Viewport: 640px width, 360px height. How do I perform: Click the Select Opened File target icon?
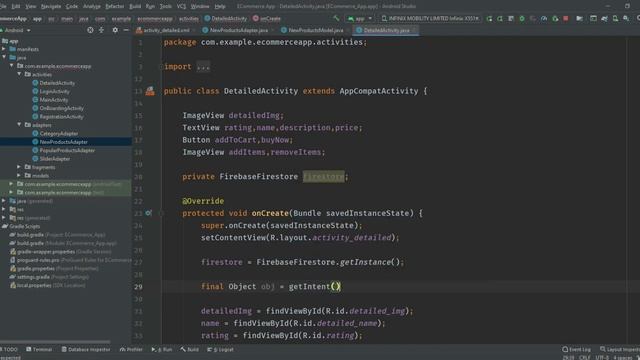[x=90, y=30]
